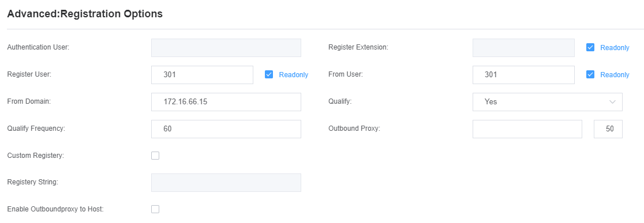
Task: Click the Qualify label
Action: [x=340, y=101]
